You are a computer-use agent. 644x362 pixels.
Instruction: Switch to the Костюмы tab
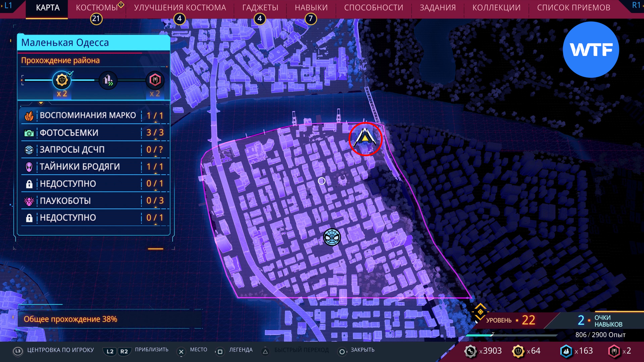(x=97, y=8)
